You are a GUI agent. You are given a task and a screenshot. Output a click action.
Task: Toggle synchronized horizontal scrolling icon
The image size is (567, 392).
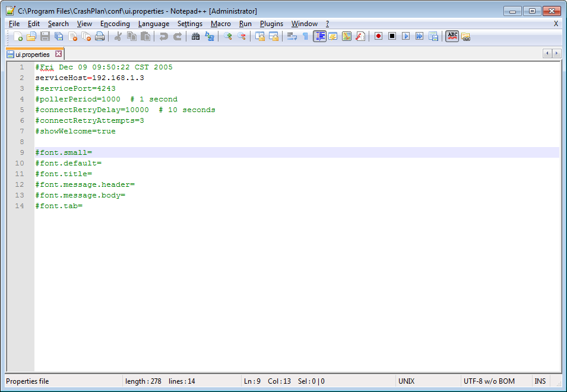(x=273, y=37)
